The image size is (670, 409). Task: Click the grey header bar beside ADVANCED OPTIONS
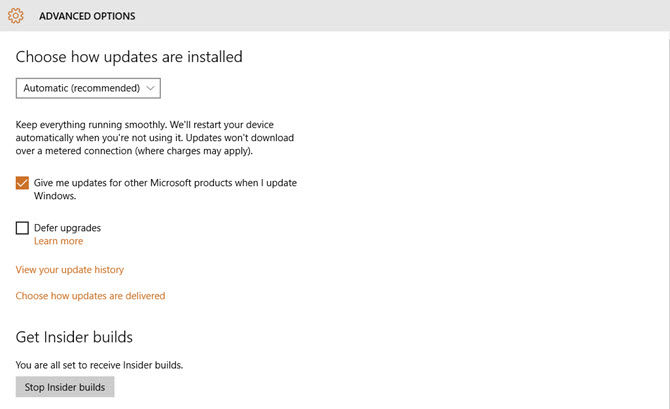pos(400,16)
